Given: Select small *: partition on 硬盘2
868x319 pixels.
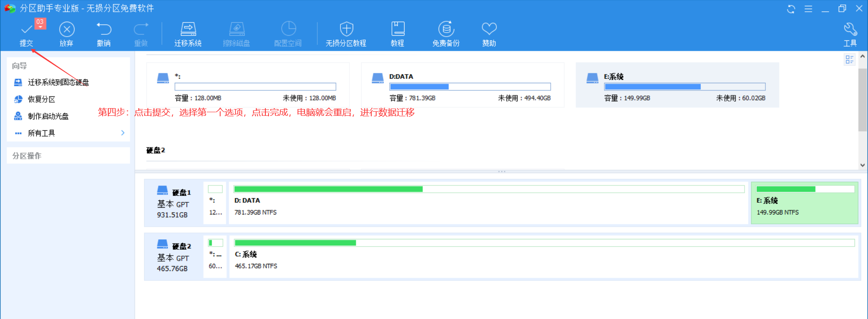Looking at the screenshot, I should 215,257.
